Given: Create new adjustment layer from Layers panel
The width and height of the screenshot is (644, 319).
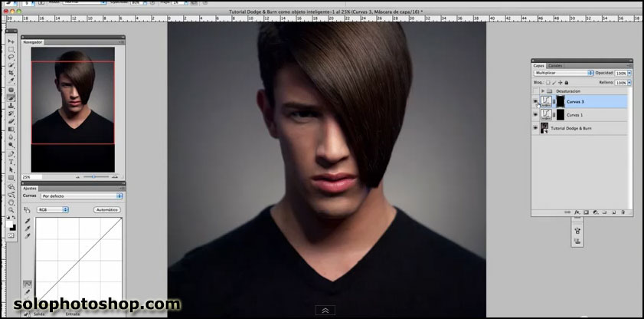Looking at the screenshot, I should [x=595, y=212].
